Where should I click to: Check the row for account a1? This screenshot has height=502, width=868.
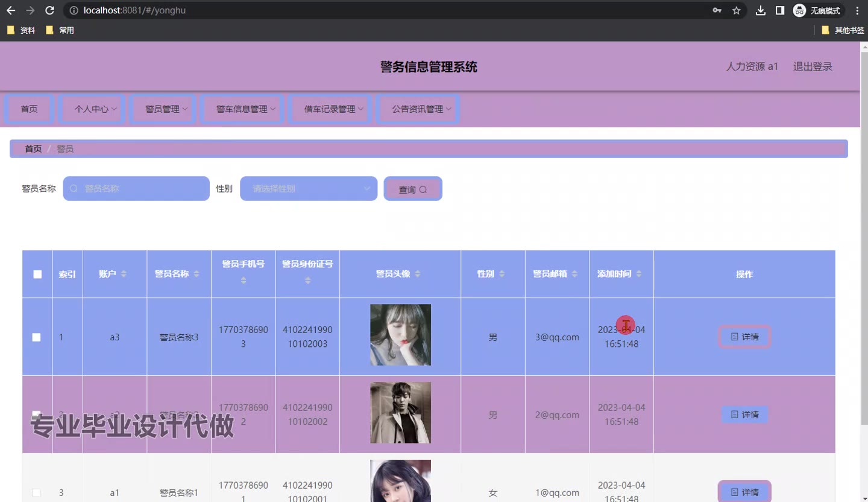tap(36, 493)
